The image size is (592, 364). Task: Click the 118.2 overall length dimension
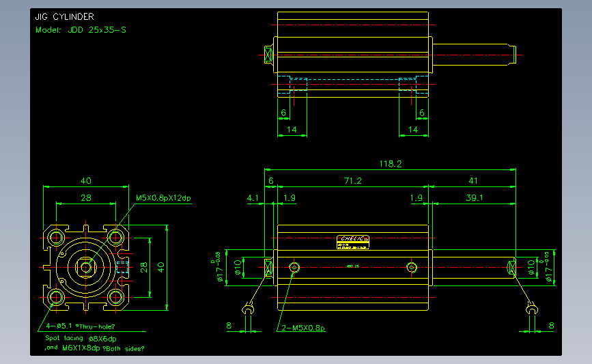coord(391,164)
